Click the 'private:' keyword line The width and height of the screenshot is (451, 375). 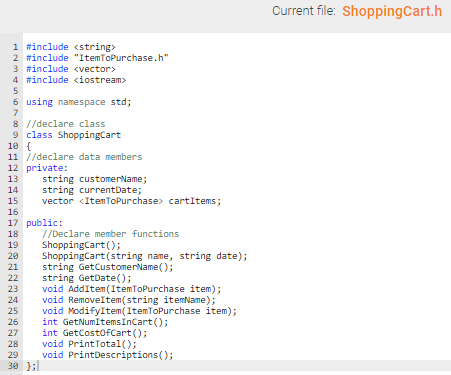click(x=47, y=168)
